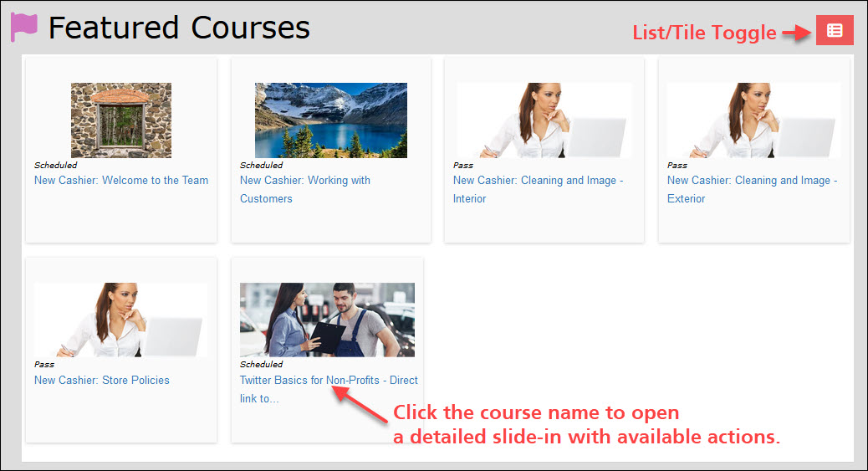
Task: Click Scheduled status on Welcome to the Team
Action: [x=55, y=166]
